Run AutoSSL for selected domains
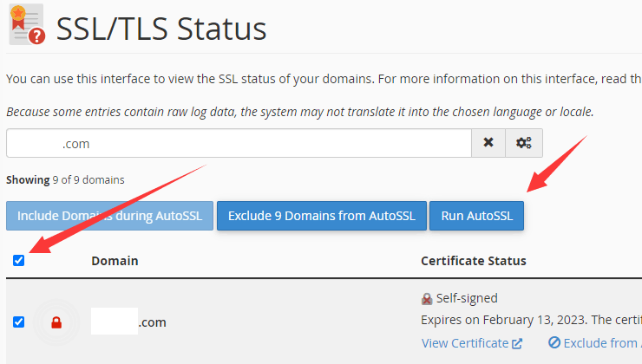The width and height of the screenshot is (642, 364). [476, 216]
